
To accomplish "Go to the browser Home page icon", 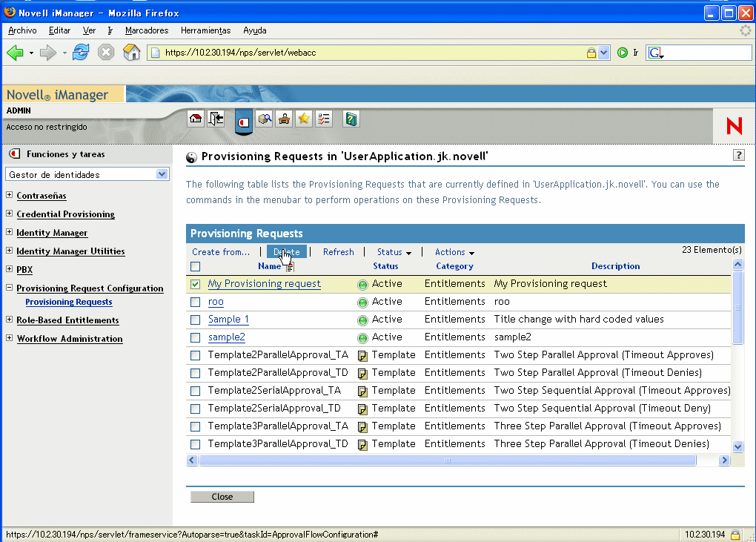I will 131,52.
